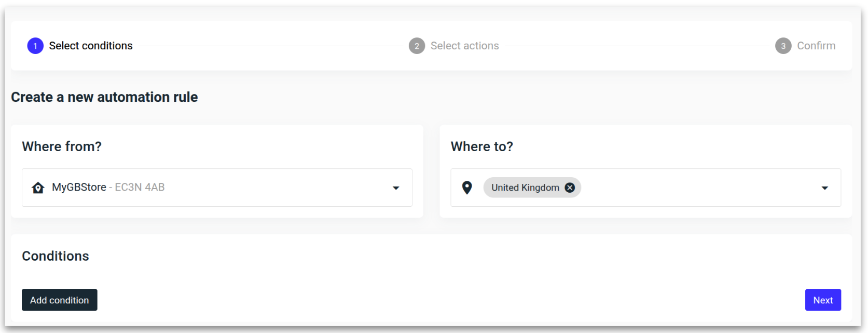The width and height of the screenshot is (868, 333).
Task: Click the step 1 circle indicator
Action: coord(35,46)
